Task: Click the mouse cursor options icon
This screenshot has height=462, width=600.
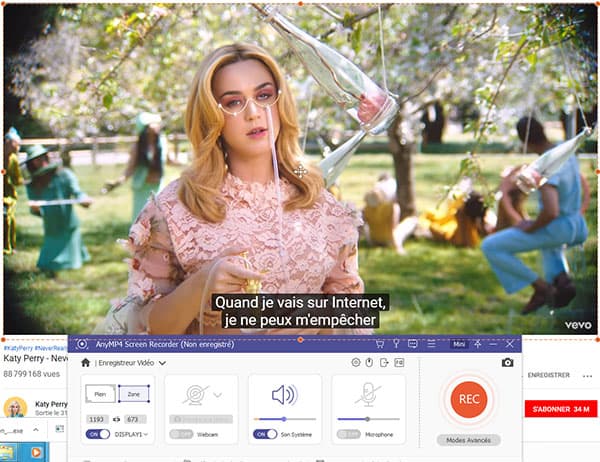Action: [370, 363]
